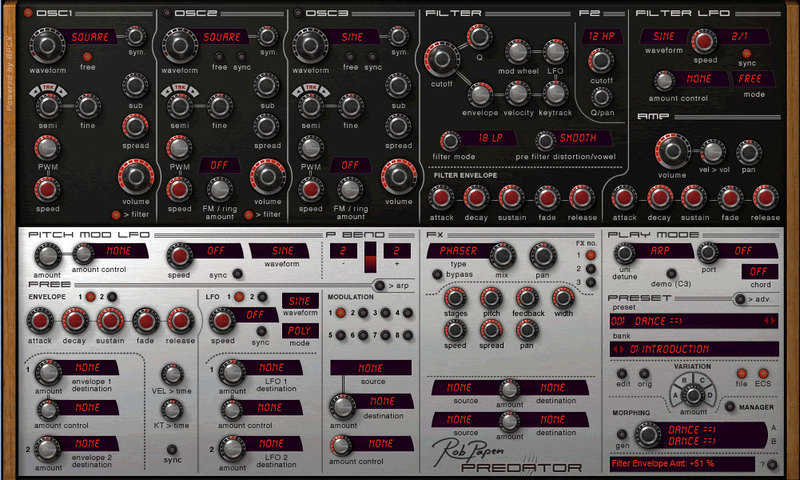Viewport: 800px width, 480px height.
Task: Select free envelope 2
Action: (112, 296)
